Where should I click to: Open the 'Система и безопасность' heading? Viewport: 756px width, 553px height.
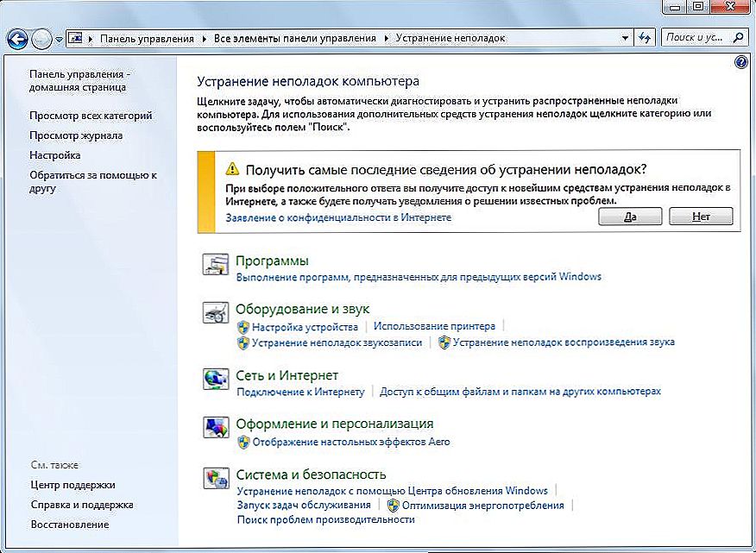point(311,474)
